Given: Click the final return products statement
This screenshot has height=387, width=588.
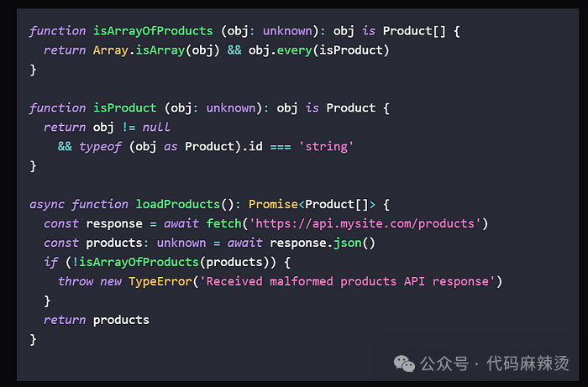Looking at the screenshot, I should click(97, 320).
